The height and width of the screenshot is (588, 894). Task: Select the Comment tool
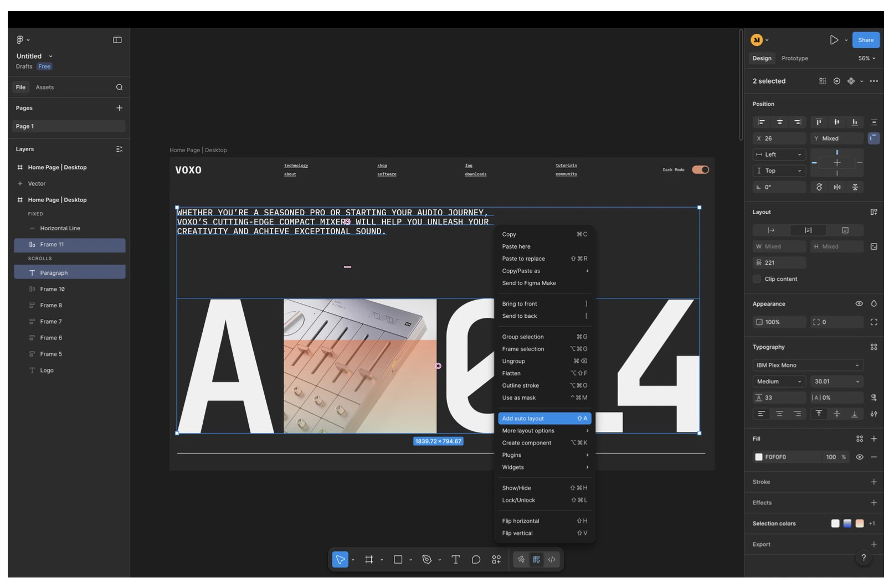point(476,559)
